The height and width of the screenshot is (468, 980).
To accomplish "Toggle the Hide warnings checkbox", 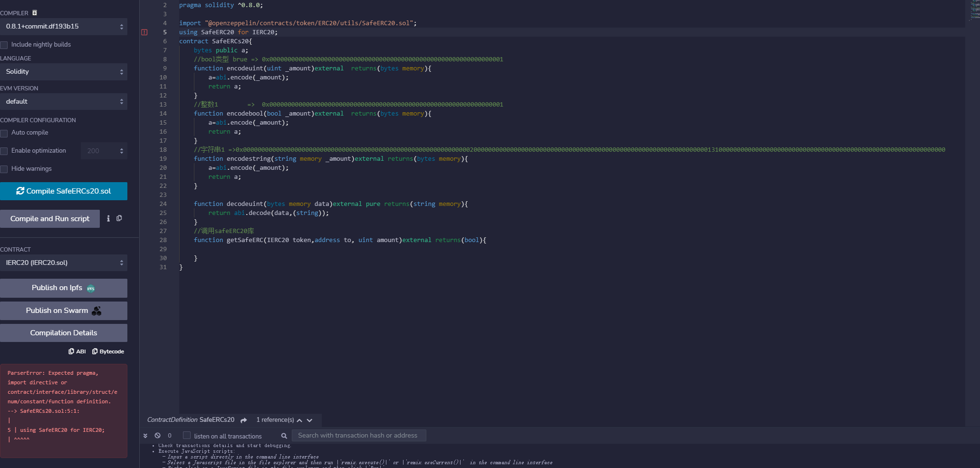I will 4,169.
